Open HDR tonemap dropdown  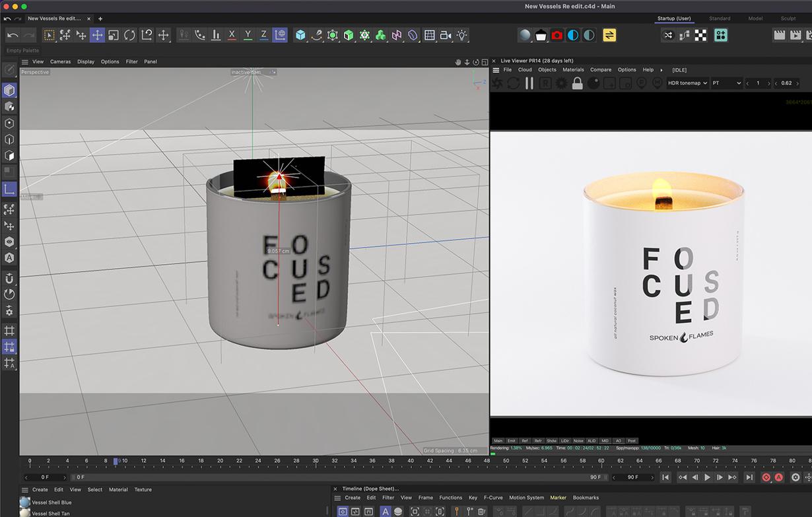[687, 83]
